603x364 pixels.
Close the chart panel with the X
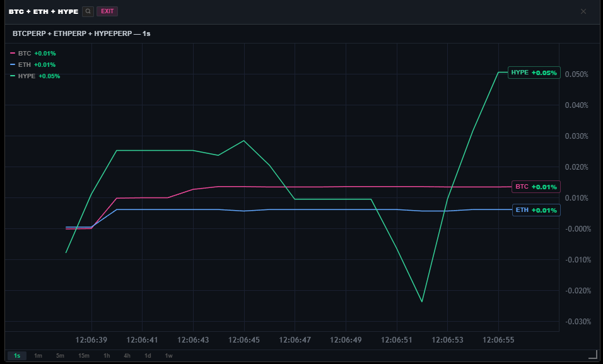pos(583,11)
